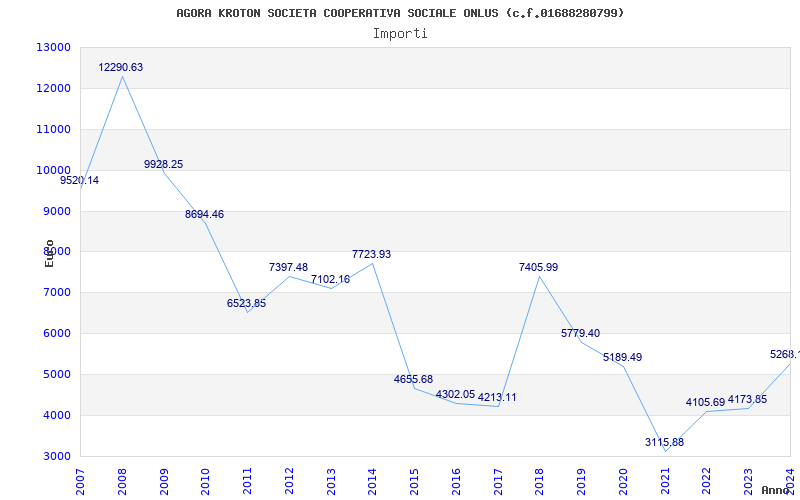Select the 4302.05 data label

pyautogui.click(x=455, y=394)
